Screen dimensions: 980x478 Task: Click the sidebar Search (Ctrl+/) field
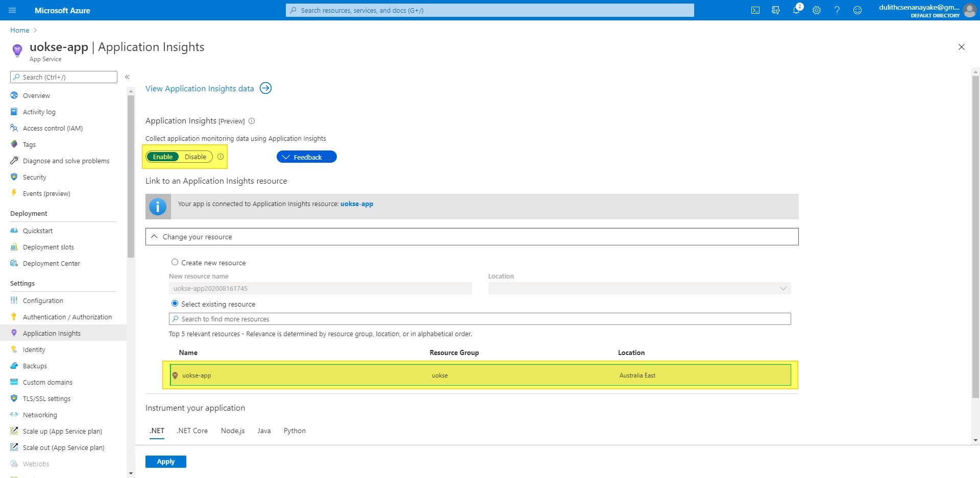(64, 77)
